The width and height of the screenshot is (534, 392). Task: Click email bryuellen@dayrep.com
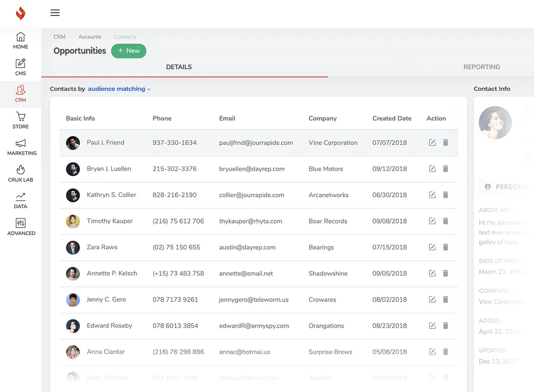(252, 169)
